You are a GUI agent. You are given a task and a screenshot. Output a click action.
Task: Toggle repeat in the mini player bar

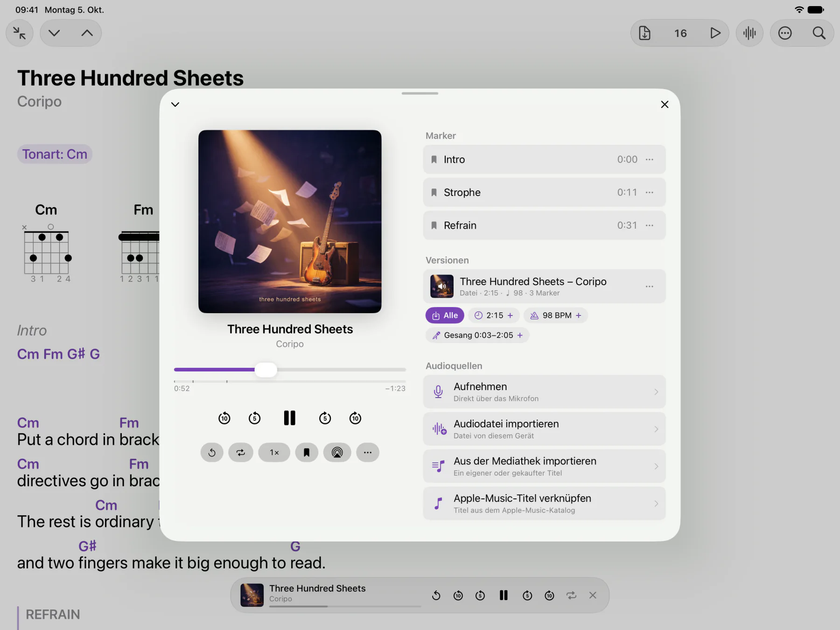tap(571, 595)
